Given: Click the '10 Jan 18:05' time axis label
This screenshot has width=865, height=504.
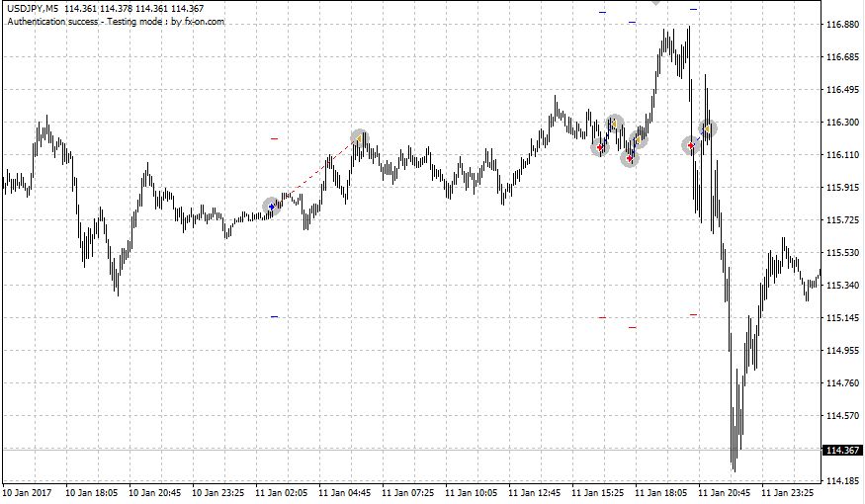Looking at the screenshot, I should point(92,492).
